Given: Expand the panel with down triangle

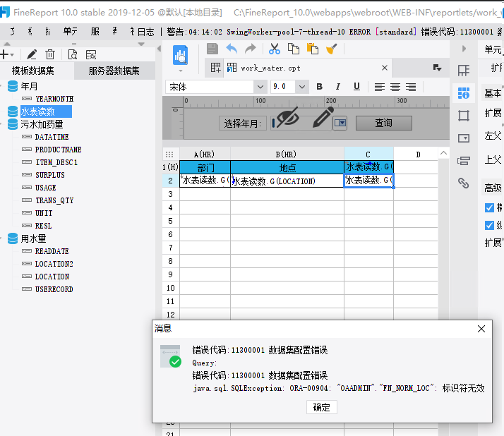Looking at the screenshot, I should pos(141,44).
